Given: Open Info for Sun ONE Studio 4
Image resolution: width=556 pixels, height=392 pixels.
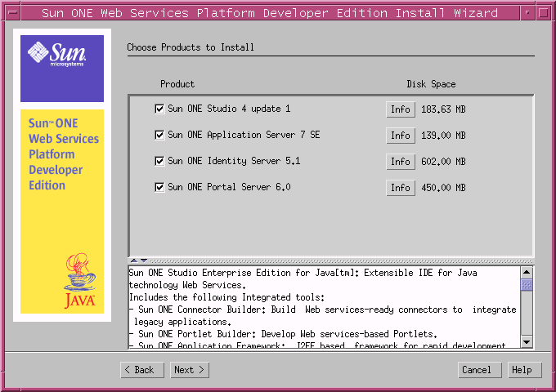Looking at the screenshot, I should click(x=401, y=109).
